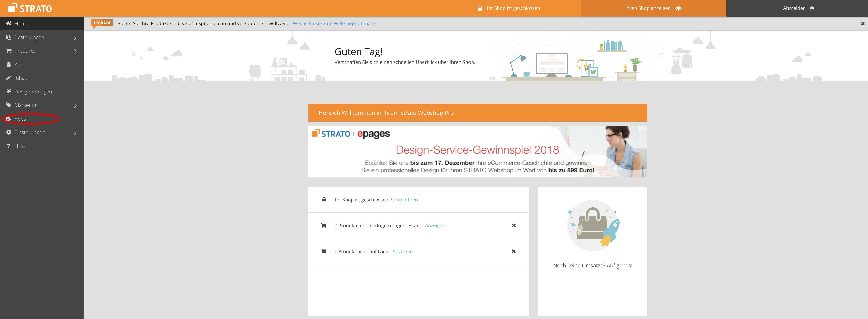The image size is (868, 319).
Task: Click 'Verschaffen Sie sich einen schnellen Überblick' text
Action: (405, 62)
